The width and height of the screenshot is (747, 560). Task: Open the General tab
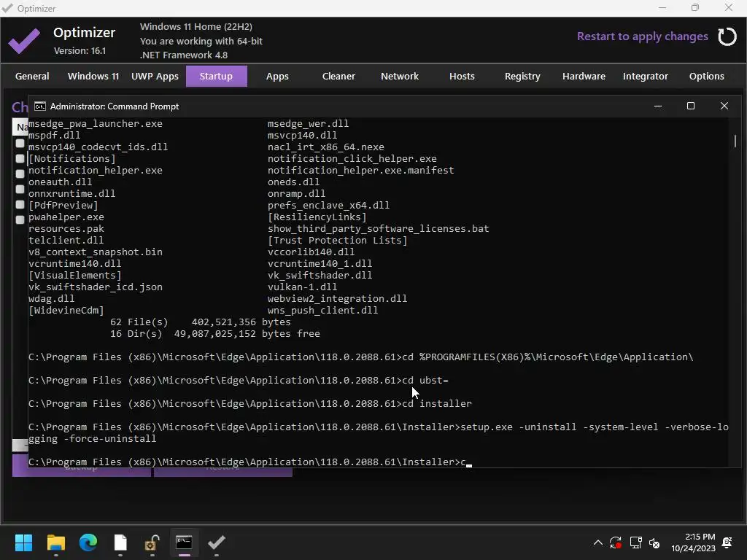(x=32, y=76)
